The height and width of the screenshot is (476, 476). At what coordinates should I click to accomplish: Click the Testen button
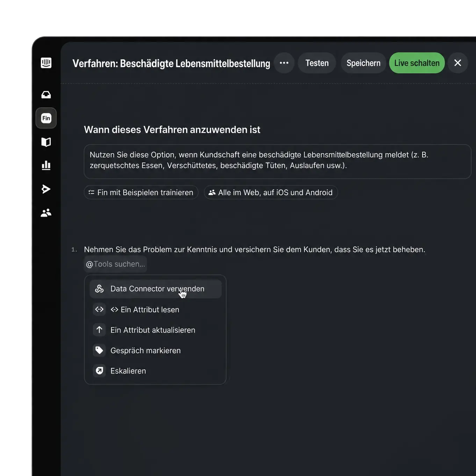coord(317,63)
